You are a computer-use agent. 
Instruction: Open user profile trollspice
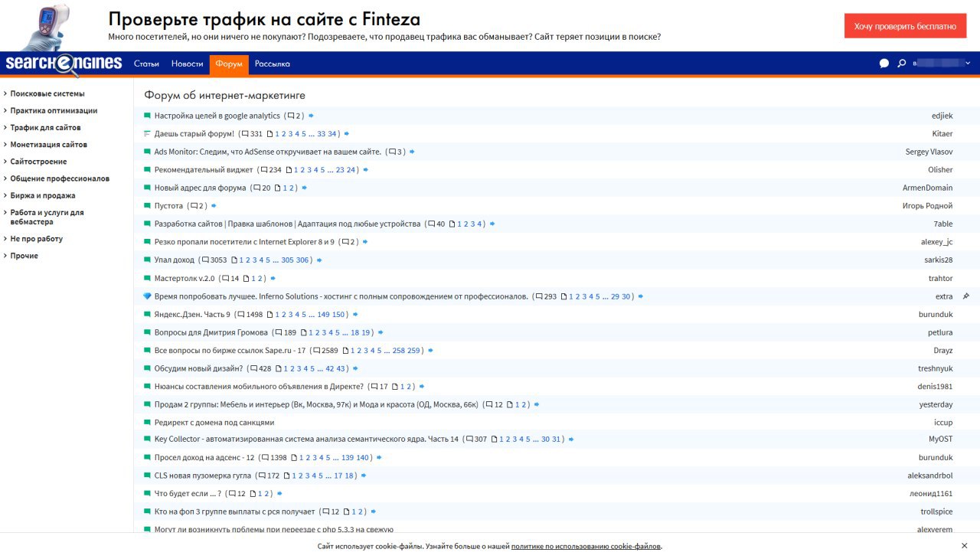pos(937,512)
